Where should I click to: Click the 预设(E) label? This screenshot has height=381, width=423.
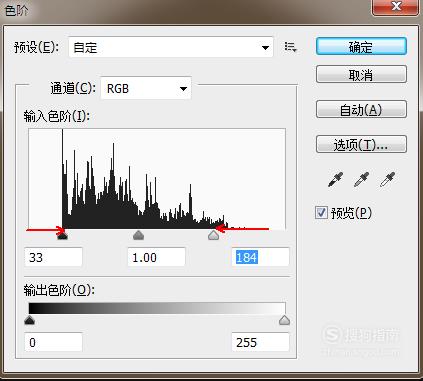click(x=36, y=47)
